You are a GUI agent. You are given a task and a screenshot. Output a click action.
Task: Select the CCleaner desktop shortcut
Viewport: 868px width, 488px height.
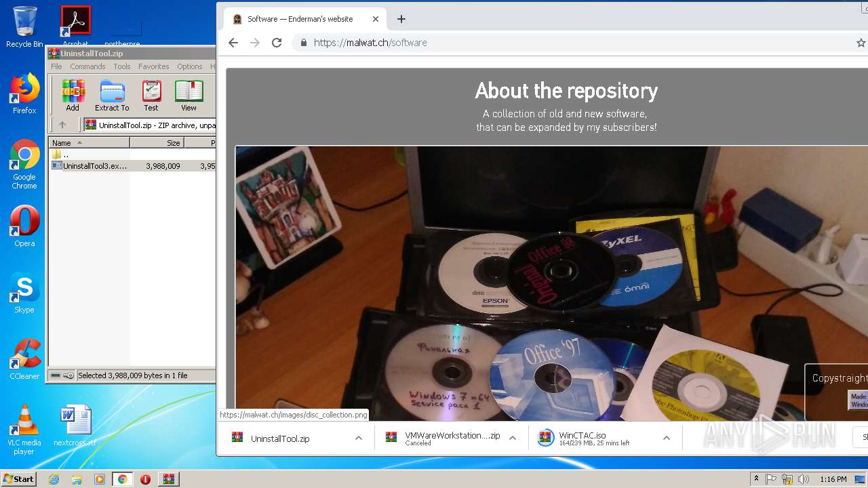24,359
